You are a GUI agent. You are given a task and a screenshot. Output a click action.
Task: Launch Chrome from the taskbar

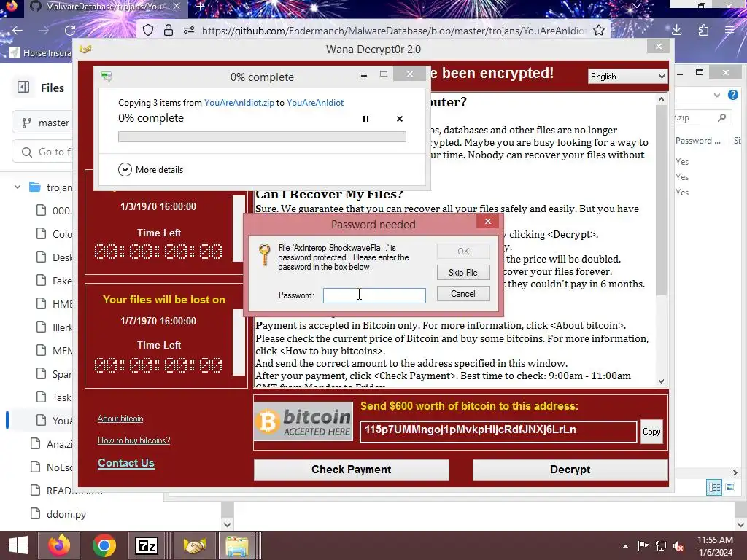104,545
